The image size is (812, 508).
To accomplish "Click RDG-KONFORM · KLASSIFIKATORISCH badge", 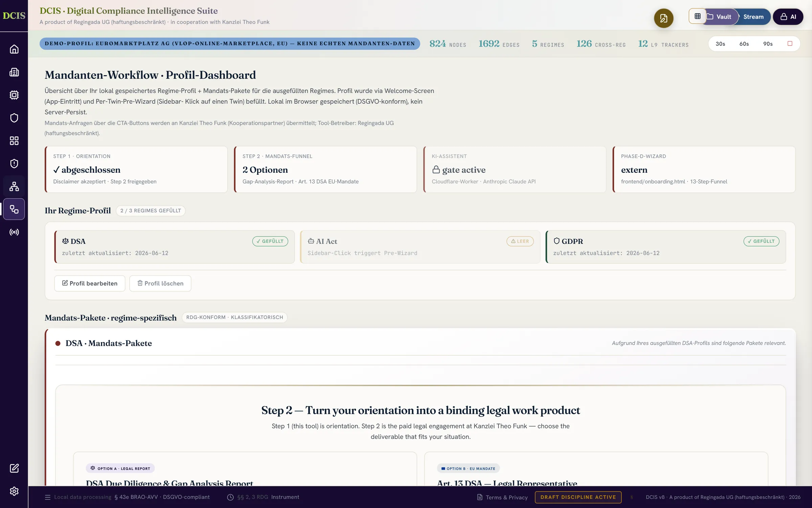I will [234, 317].
